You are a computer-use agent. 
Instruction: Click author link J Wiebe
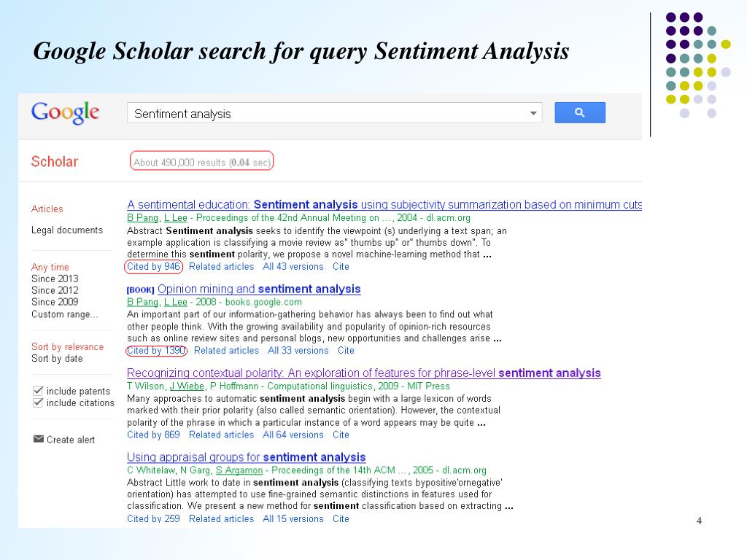click(187, 386)
